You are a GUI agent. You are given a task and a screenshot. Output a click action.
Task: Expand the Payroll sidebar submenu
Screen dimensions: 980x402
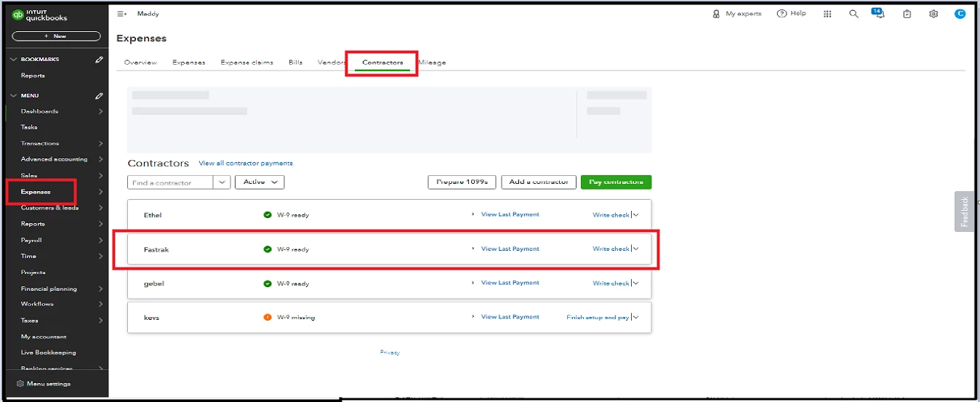pos(100,240)
